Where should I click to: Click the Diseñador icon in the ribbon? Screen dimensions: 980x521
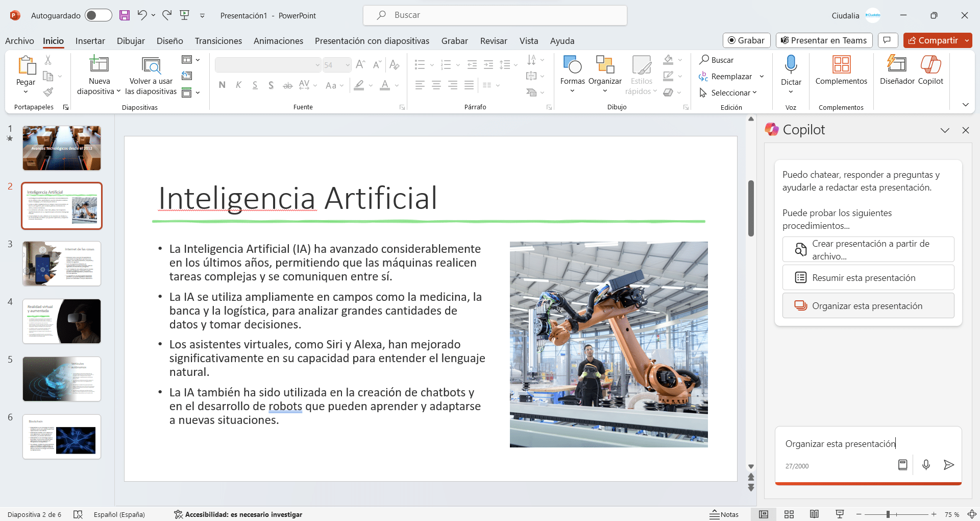[x=897, y=65]
